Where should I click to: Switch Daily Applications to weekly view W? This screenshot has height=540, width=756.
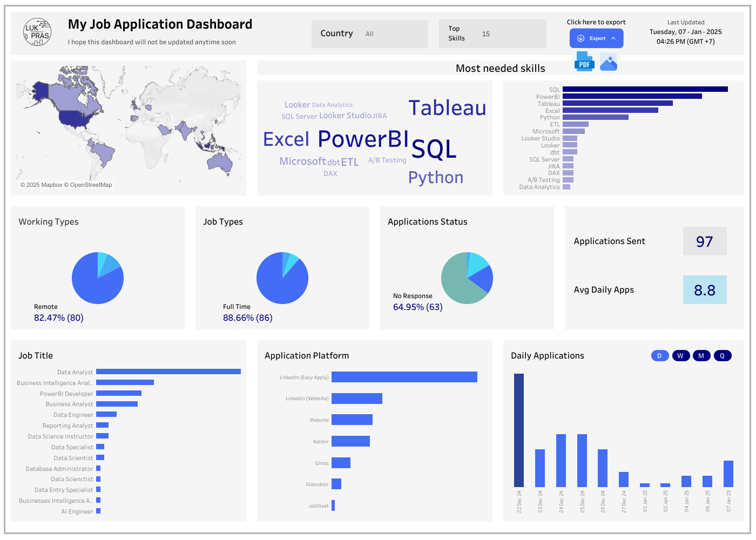680,356
